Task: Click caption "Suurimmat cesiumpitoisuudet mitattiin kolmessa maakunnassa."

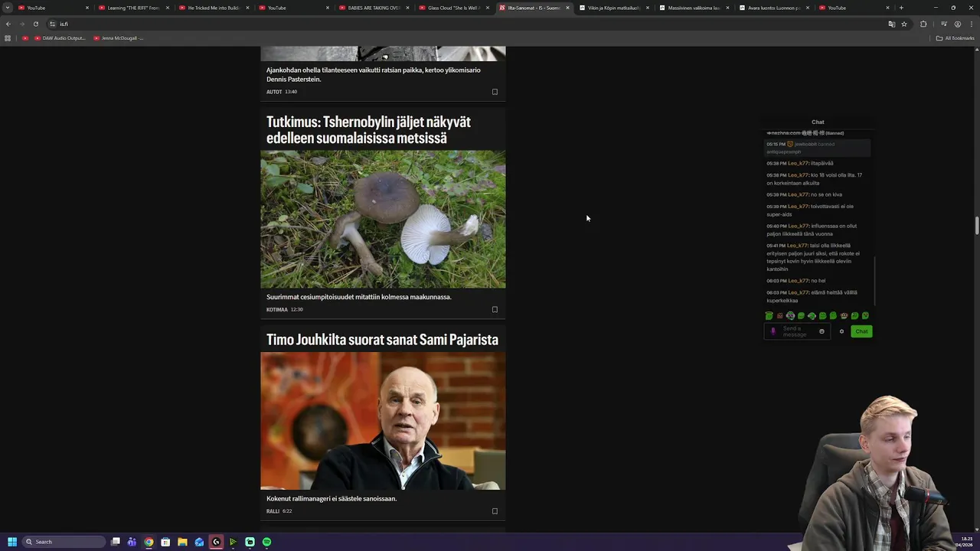Action: tap(359, 297)
